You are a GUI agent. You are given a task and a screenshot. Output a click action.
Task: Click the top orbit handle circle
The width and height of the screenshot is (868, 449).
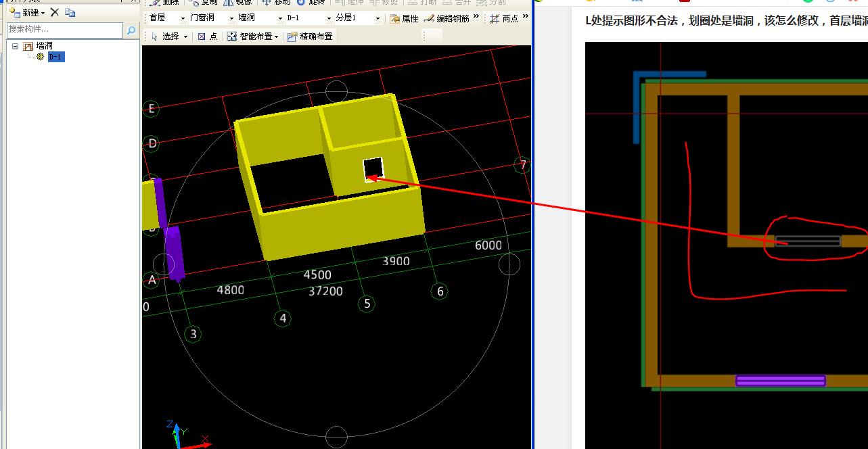pyautogui.click(x=336, y=91)
